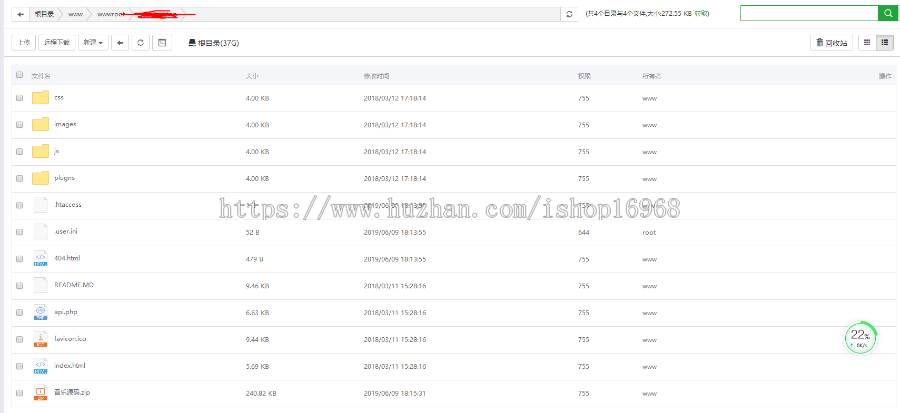The image size is (900, 413).
Task: Open the images folder icon
Action: (40, 124)
